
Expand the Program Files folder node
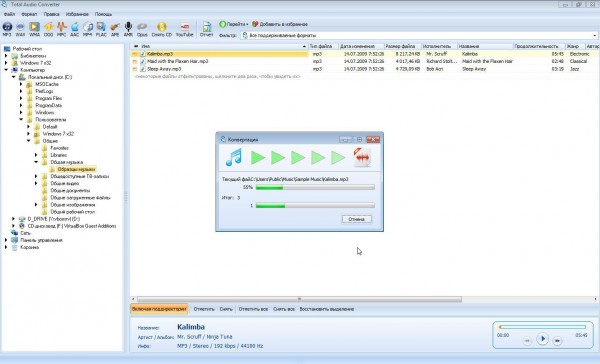click(21, 98)
